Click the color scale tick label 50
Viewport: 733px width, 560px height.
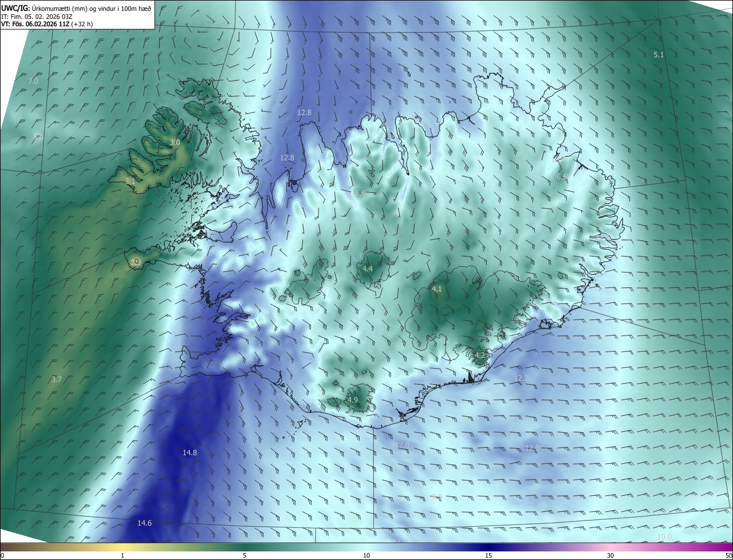[x=729, y=555]
